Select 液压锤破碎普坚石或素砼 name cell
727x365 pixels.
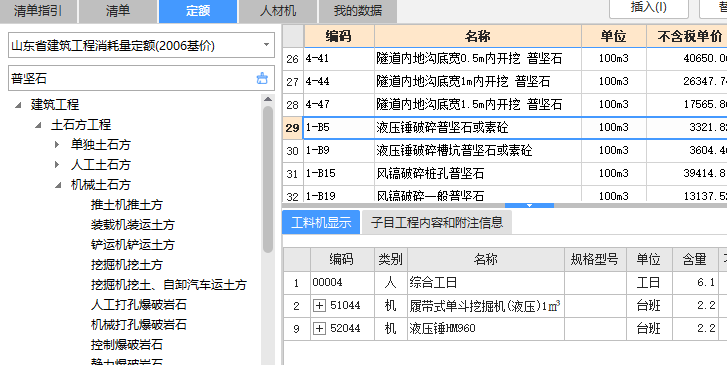[x=478, y=128]
